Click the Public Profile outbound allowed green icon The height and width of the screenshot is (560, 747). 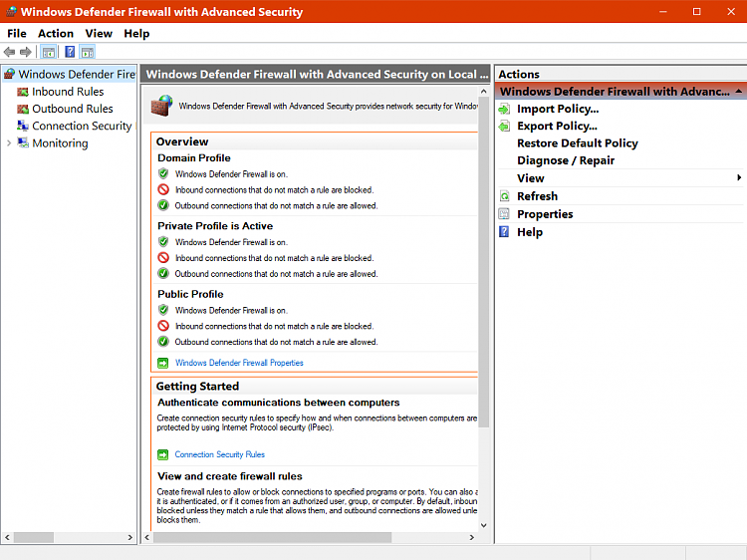coord(163,342)
